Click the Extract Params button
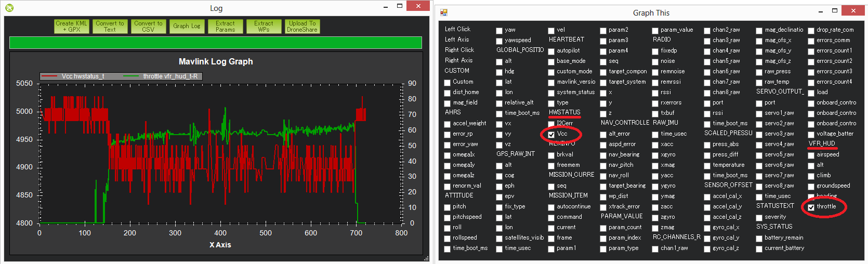868x264 pixels. coord(225,27)
